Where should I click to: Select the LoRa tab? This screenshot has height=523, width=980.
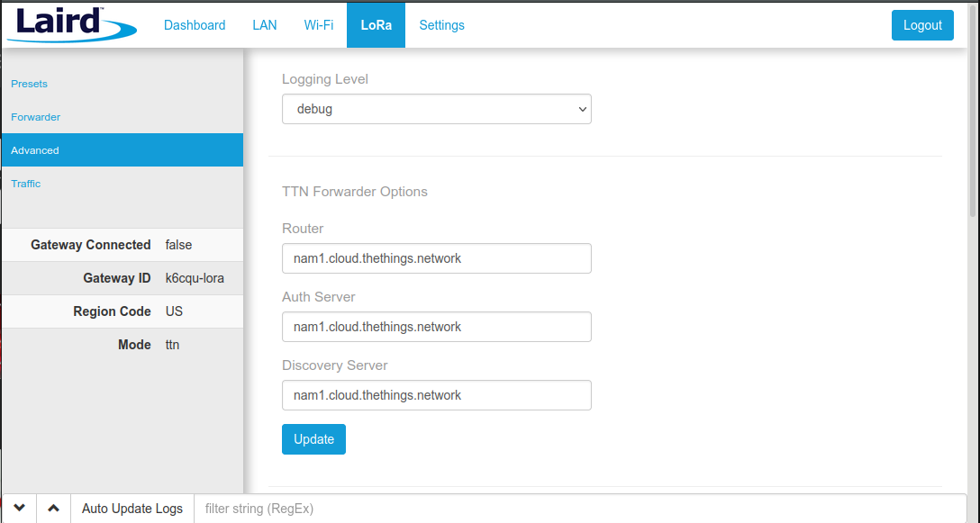377,25
